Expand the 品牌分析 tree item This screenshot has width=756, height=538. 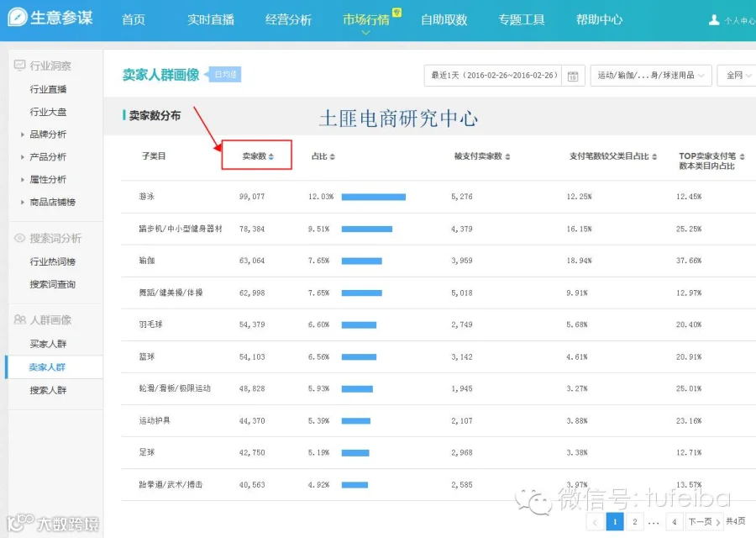(22, 134)
